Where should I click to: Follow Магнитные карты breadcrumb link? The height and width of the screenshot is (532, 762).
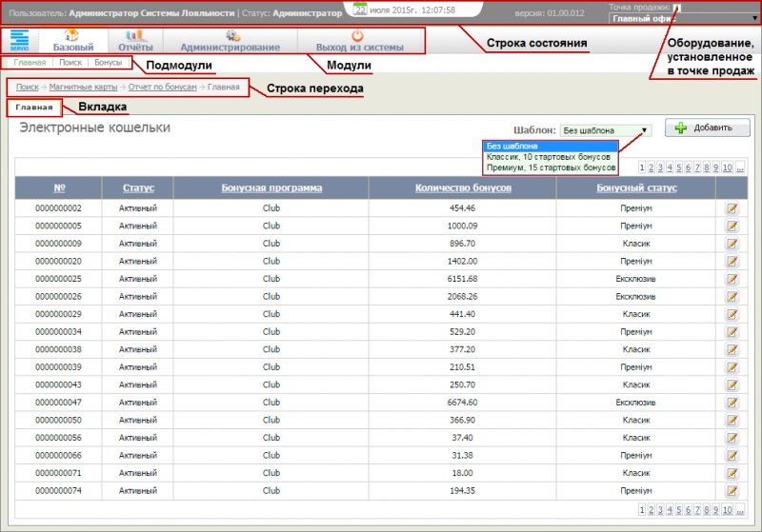(x=82, y=87)
